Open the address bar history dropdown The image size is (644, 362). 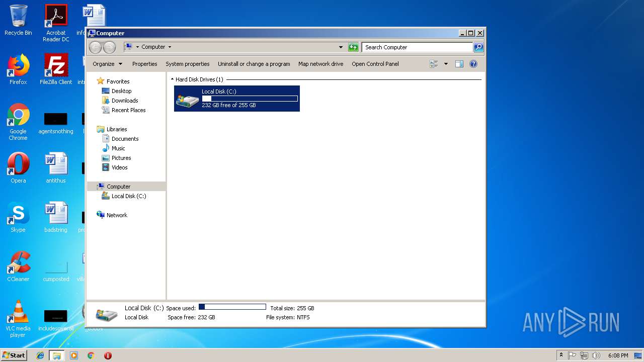pos(341,47)
